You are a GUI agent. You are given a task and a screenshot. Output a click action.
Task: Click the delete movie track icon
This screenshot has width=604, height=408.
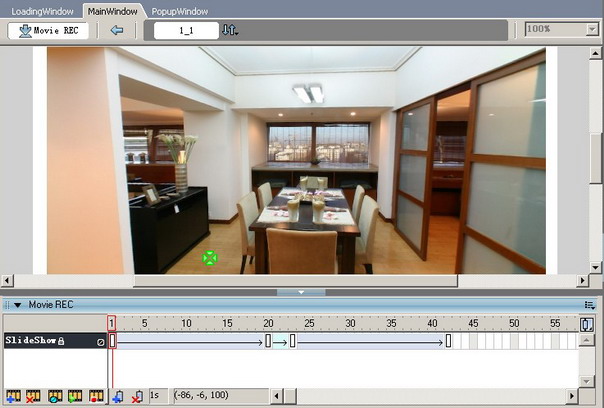click(x=34, y=396)
